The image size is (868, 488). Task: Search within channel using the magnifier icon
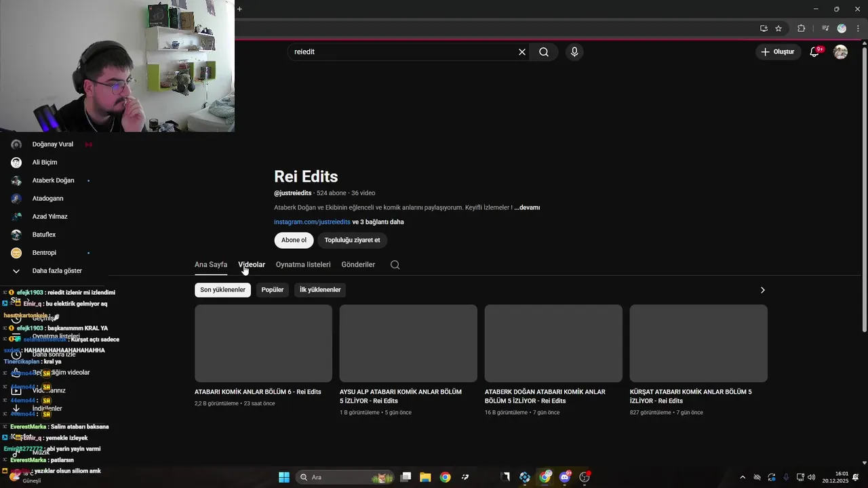click(x=395, y=265)
